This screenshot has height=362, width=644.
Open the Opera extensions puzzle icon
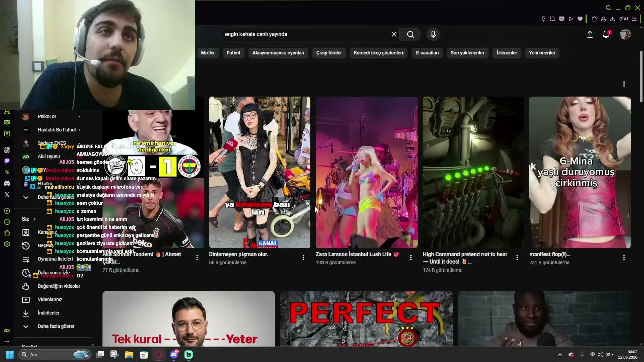click(x=594, y=19)
